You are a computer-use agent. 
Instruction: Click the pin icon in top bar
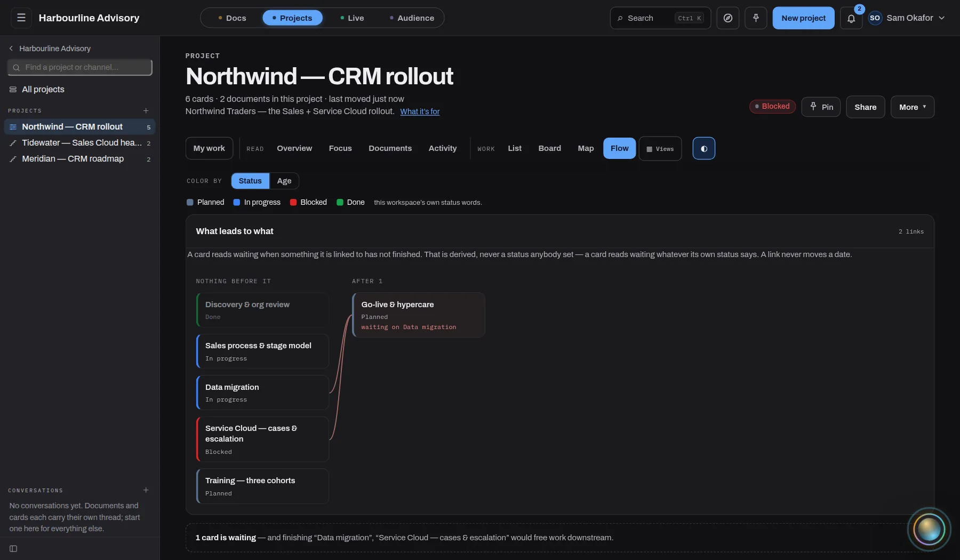(756, 18)
